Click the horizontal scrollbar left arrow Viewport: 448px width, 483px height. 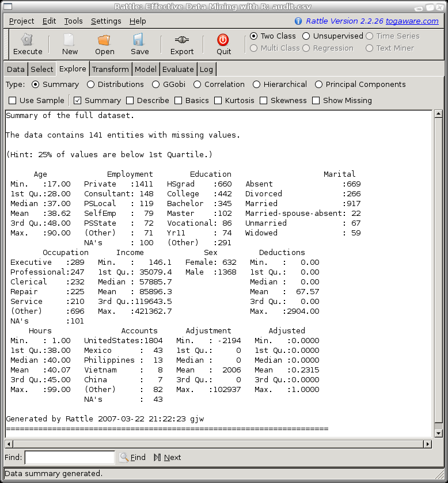coord(9,444)
